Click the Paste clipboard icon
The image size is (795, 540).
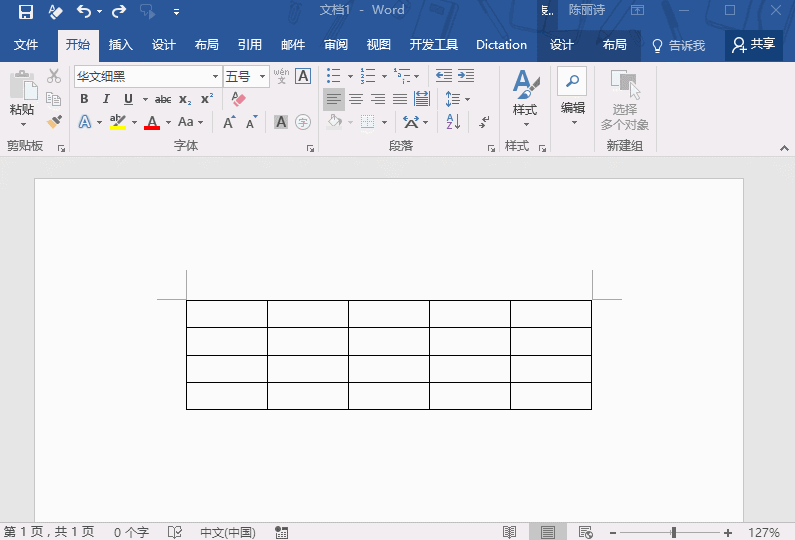pyautogui.click(x=22, y=84)
